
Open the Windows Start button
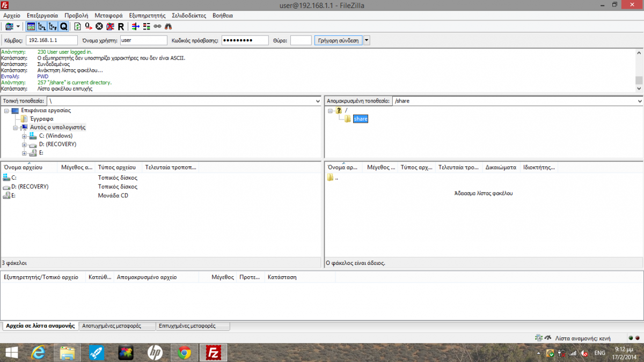point(11,352)
